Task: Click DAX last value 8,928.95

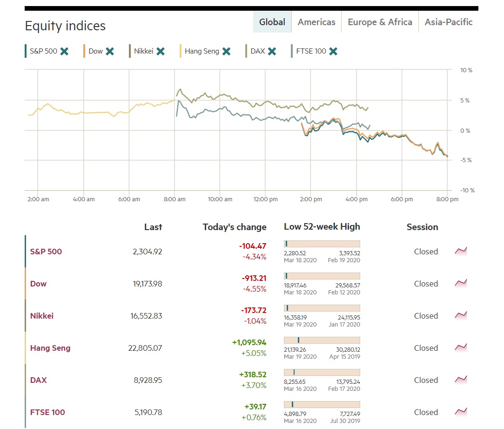Action: coord(148,381)
